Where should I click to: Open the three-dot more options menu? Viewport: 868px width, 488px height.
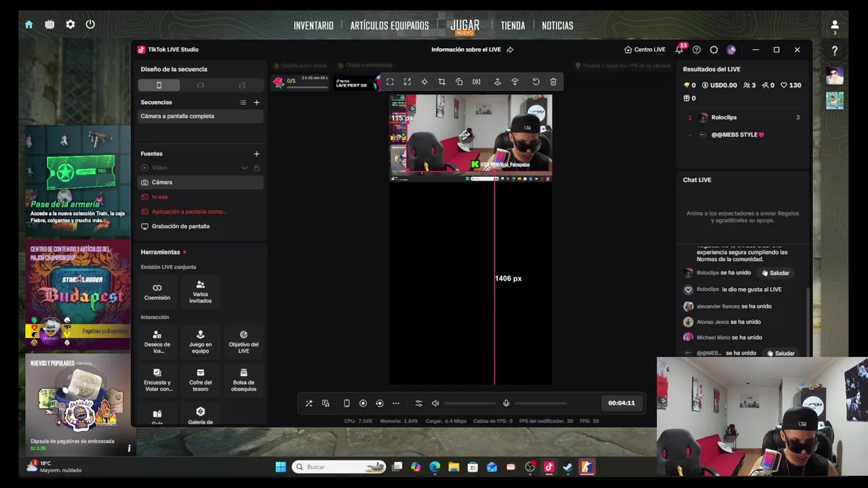tap(396, 403)
